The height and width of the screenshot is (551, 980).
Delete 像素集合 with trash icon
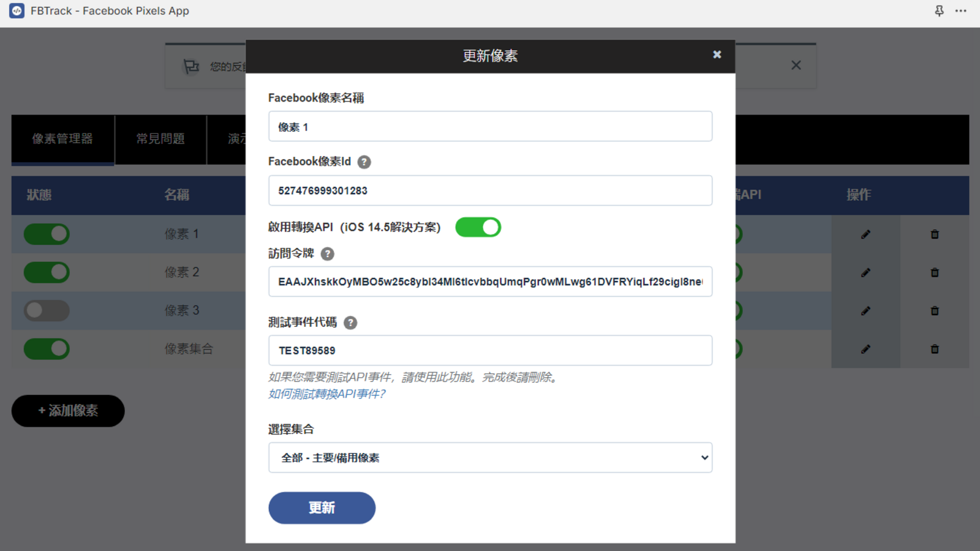(935, 350)
